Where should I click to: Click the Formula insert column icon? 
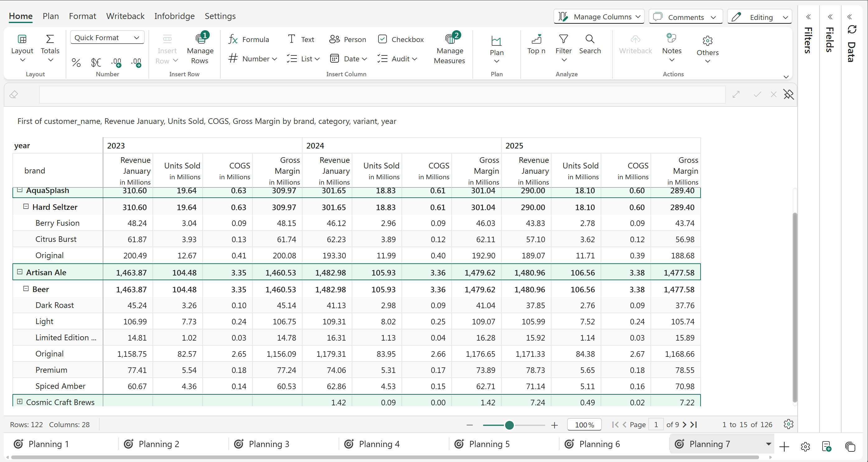233,40
